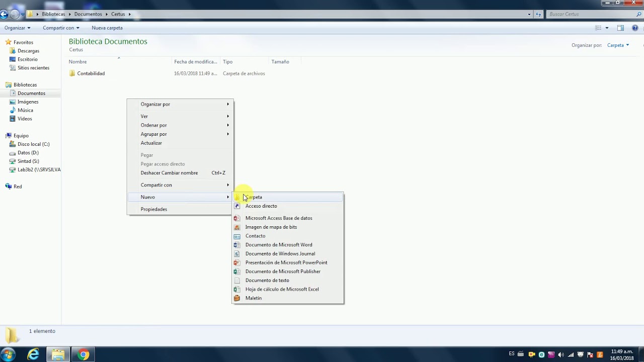
Task: Click Certus in the address breadcrumb
Action: (118, 14)
